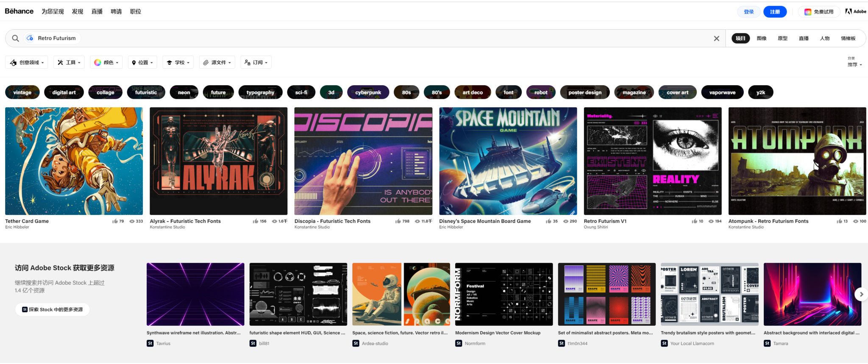Expand the 学校 filter dropdown
Viewport: 868px width, 364px height.
point(178,62)
